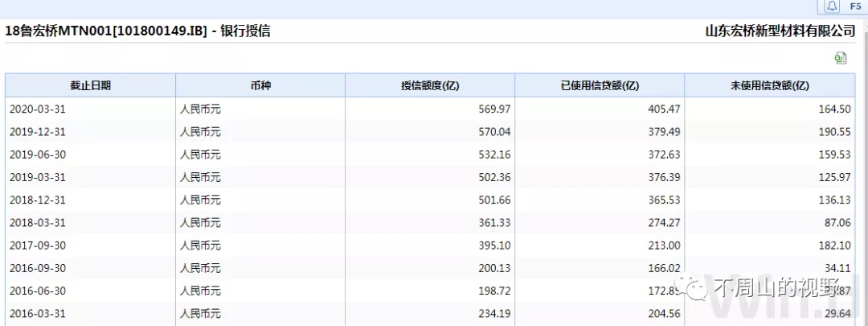
Task: Click used credit value 365.53
Action: pyautogui.click(x=665, y=200)
